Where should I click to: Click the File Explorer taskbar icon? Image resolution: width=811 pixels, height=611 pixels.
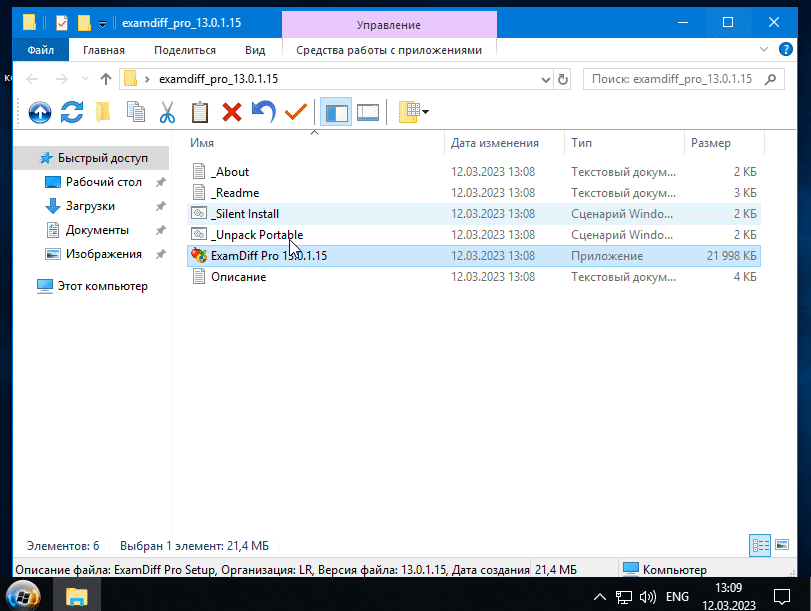pyautogui.click(x=77, y=597)
